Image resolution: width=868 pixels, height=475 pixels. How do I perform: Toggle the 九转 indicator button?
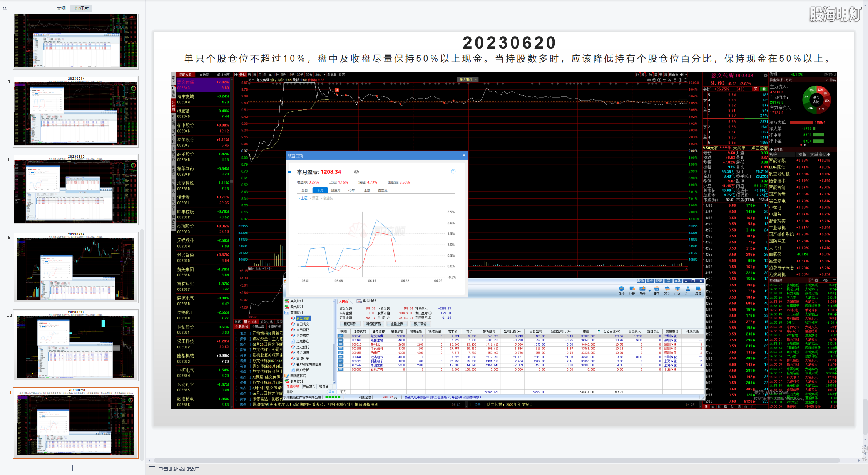coord(649,75)
